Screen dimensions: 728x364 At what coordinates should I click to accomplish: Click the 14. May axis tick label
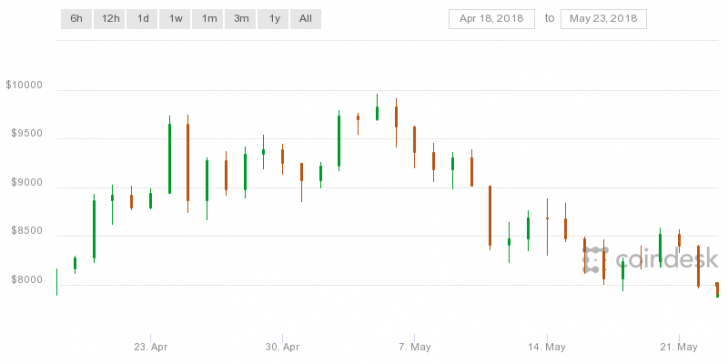click(x=547, y=347)
